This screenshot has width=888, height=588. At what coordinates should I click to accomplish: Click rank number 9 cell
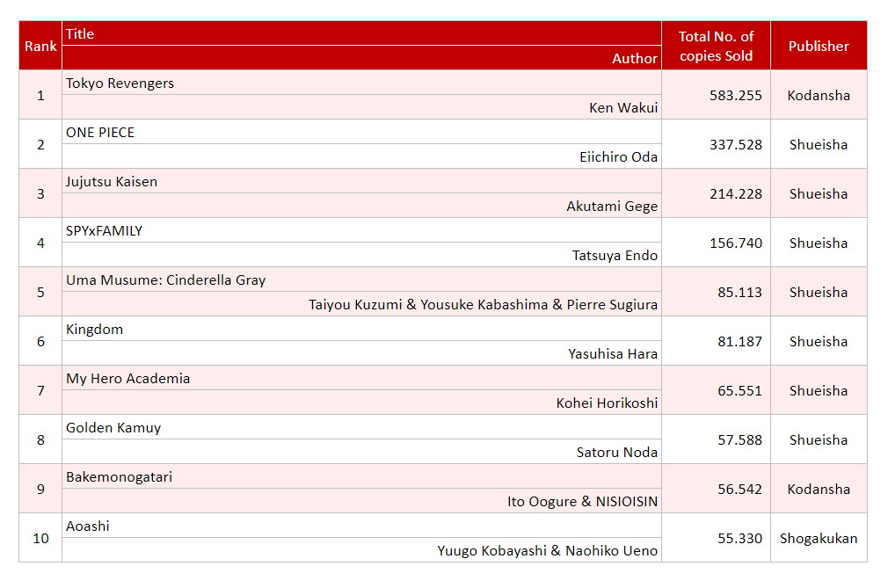pyautogui.click(x=40, y=489)
